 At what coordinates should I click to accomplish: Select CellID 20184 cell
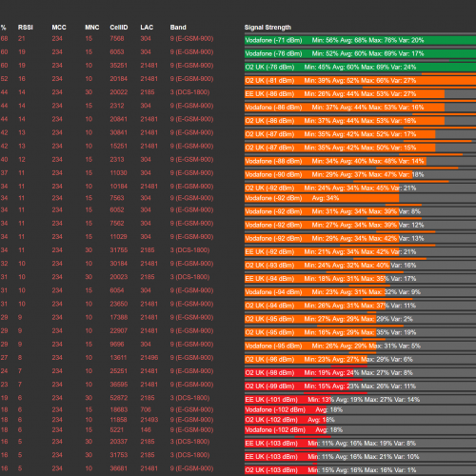coord(118,79)
